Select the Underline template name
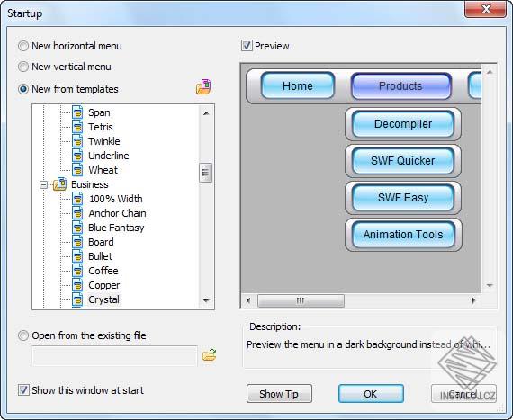 (109, 156)
